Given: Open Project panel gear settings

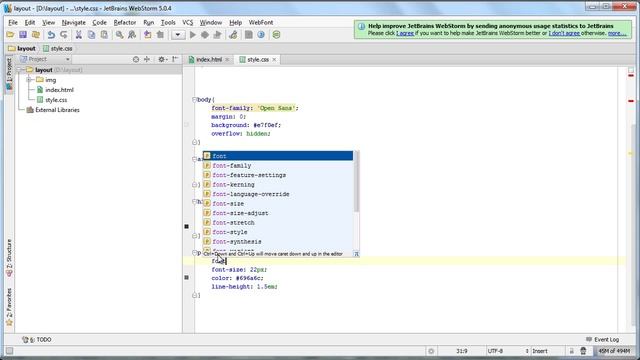Looking at the screenshot, I should [x=162, y=60].
